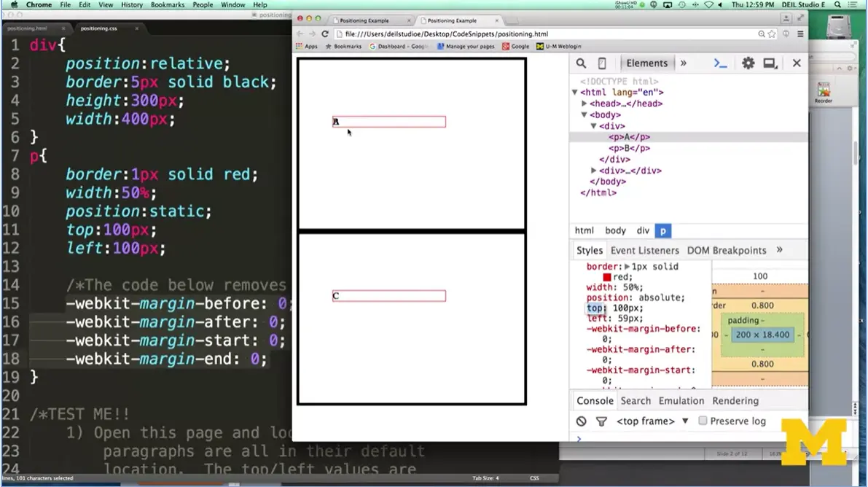Select the p B element in DOM tree

click(x=629, y=148)
